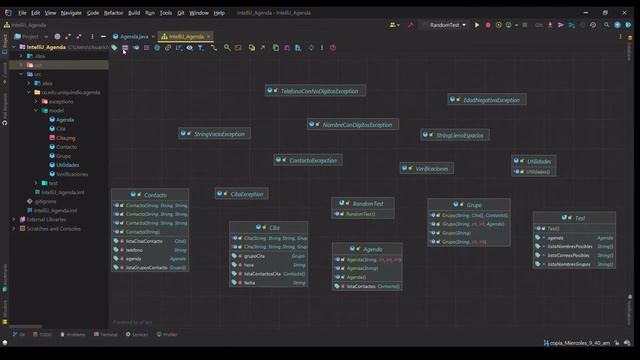Screen dimensions: 640x360
Task: Expand External Libraries node
Action: 14,219
